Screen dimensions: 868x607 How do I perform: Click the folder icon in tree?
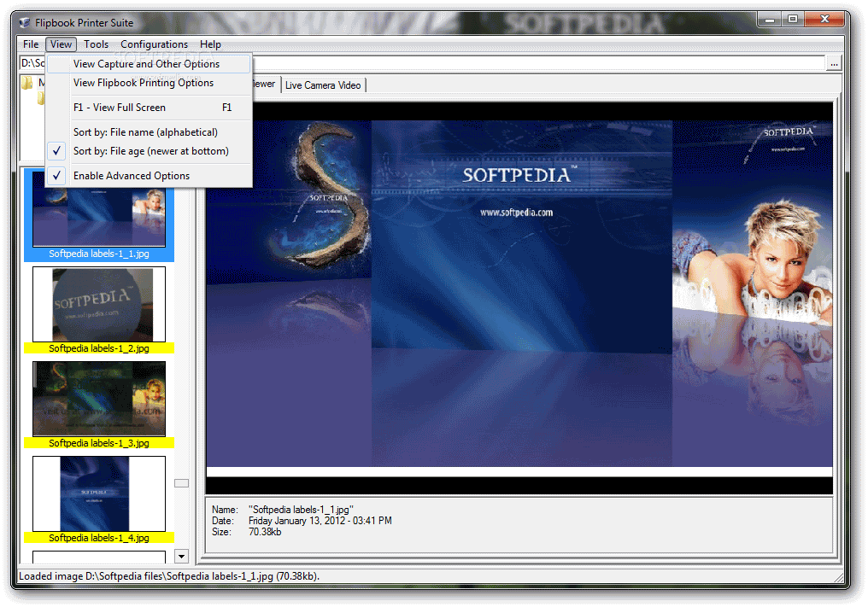coord(27,83)
